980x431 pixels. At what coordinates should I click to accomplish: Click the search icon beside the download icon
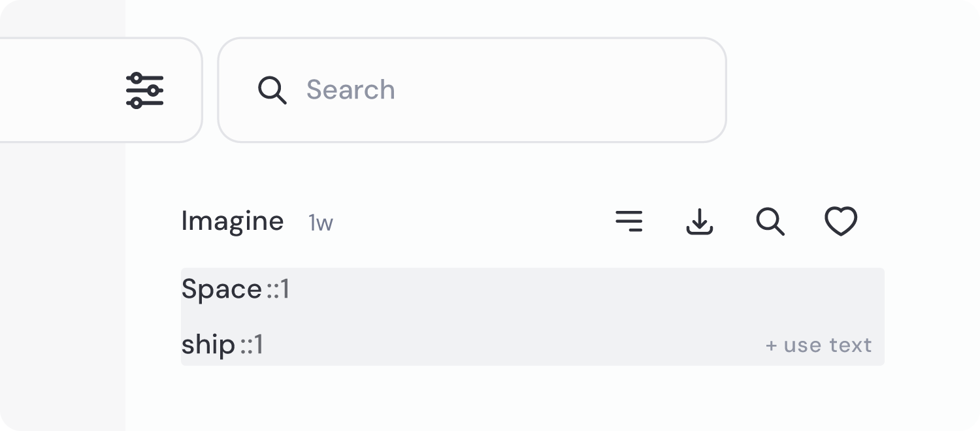[770, 221]
